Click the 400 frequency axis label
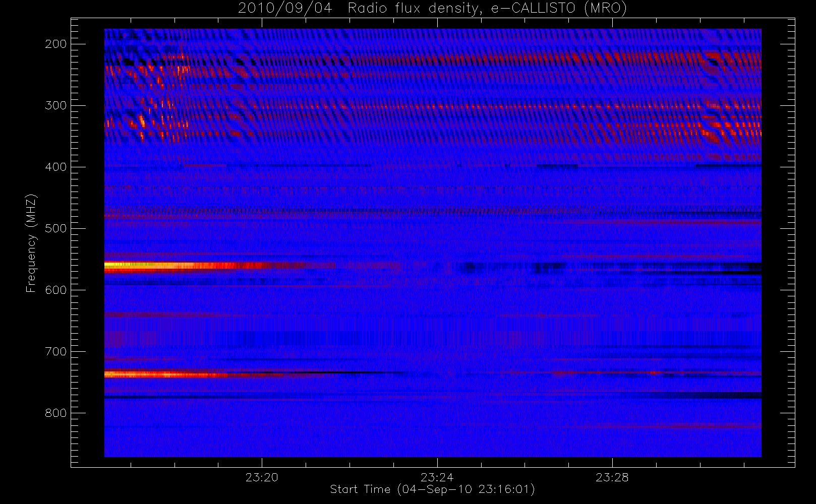Viewport: 816px width, 504px height. point(55,167)
